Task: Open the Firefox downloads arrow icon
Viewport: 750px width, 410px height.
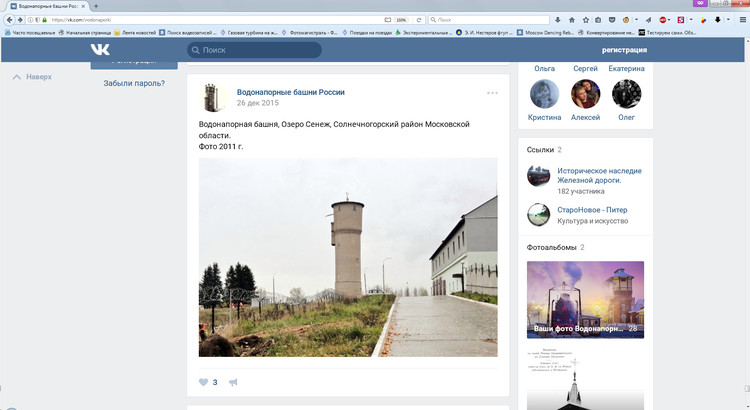Action: coord(558,20)
